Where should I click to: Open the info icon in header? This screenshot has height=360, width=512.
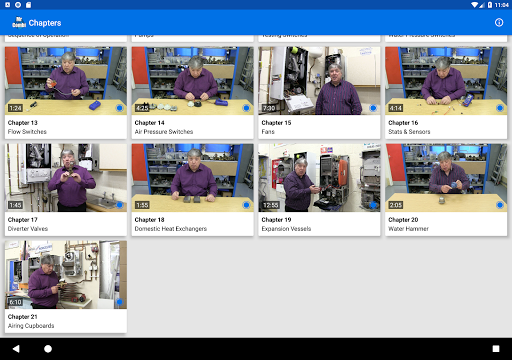(499, 23)
